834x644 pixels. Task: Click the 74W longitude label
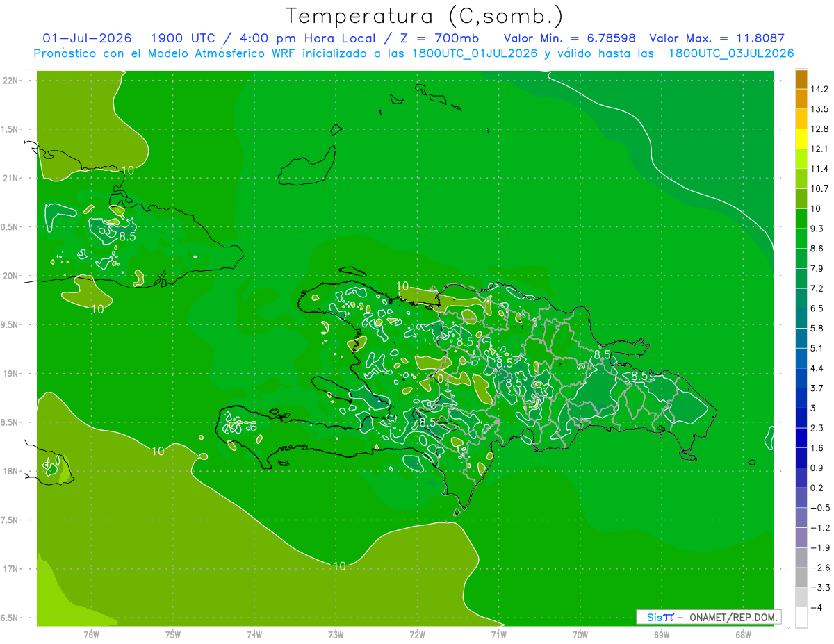pos(254,634)
